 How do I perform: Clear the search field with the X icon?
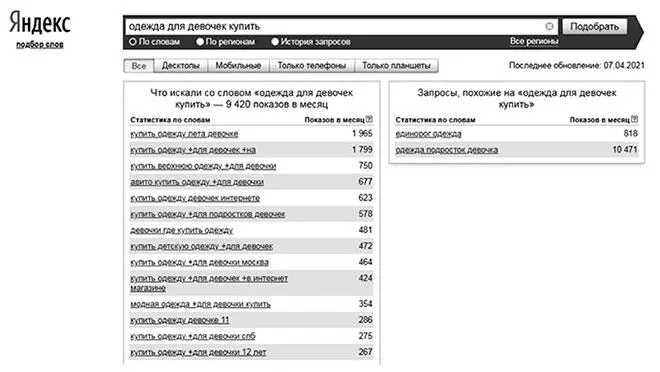click(549, 26)
